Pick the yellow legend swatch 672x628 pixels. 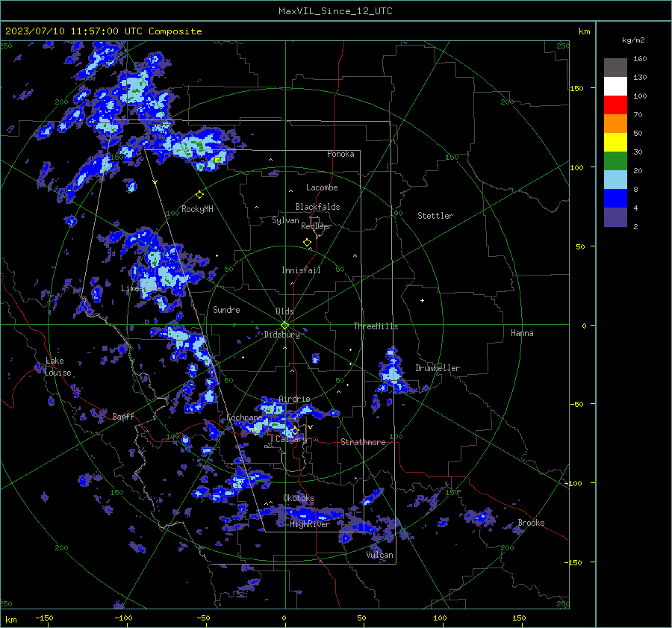(615, 143)
